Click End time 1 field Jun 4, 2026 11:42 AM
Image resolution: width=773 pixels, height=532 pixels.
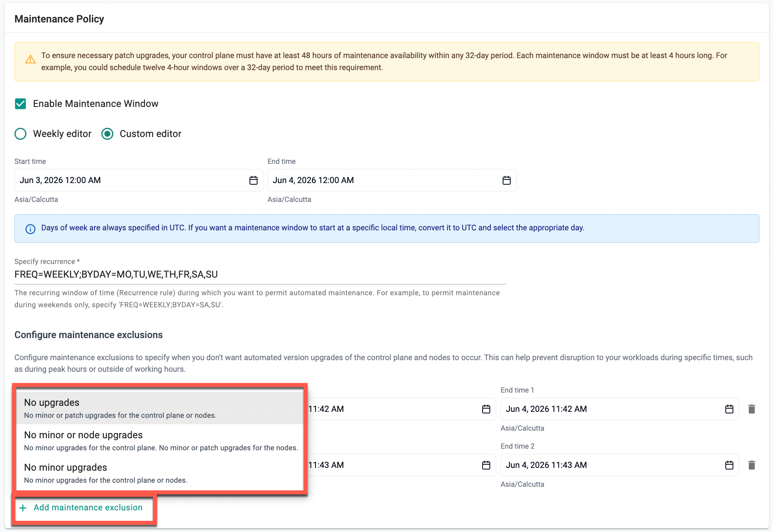620,409
